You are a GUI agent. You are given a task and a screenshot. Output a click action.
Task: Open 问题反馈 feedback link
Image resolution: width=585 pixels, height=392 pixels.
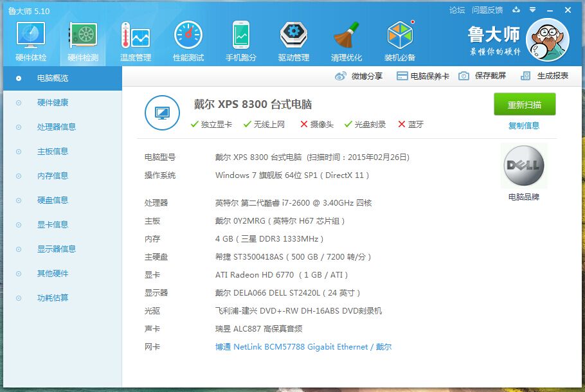click(x=487, y=10)
